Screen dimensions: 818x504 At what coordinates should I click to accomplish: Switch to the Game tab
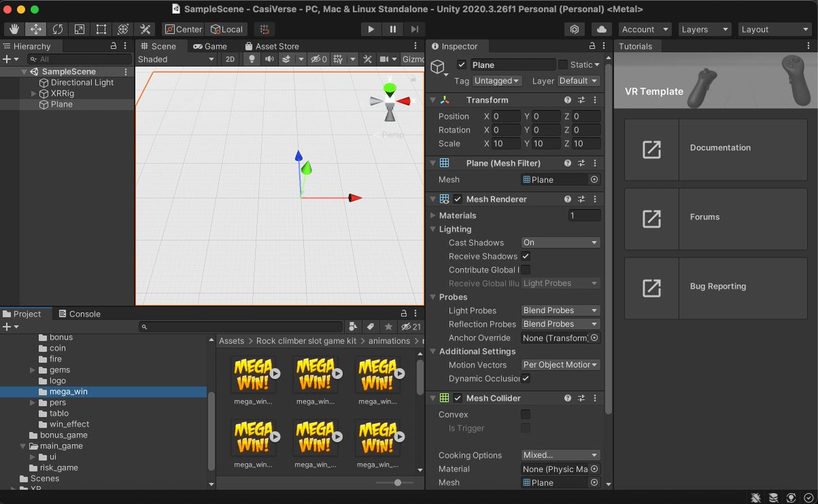click(x=210, y=46)
